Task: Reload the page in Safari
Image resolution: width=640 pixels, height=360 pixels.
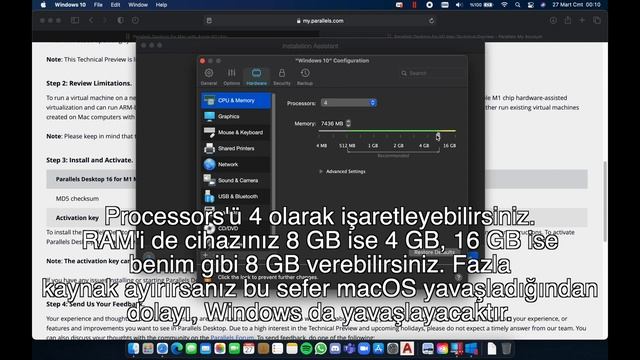Action: click(431, 21)
